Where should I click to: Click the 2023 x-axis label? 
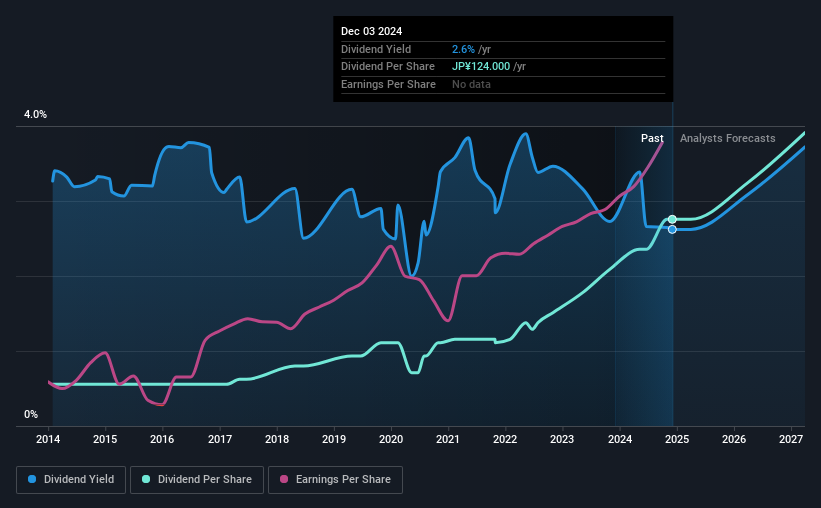(562, 439)
